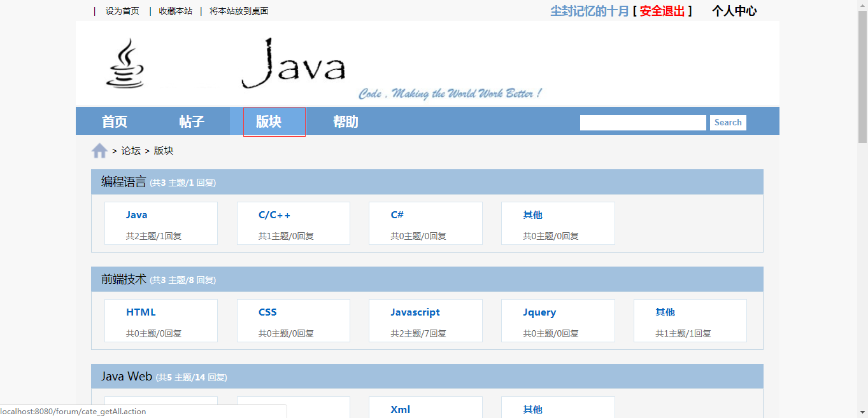The width and height of the screenshot is (868, 418).
Task: Click 共5 主题/14 回复 count beside Java Web
Action: pyautogui.click(x=191, y=377)
